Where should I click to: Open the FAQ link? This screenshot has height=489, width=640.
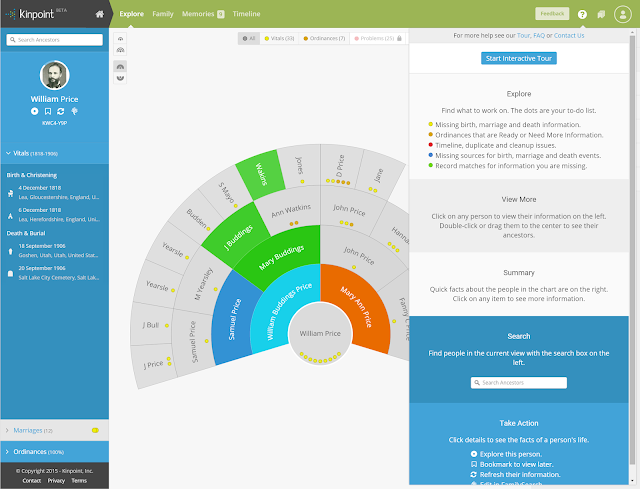pos(539,36)
